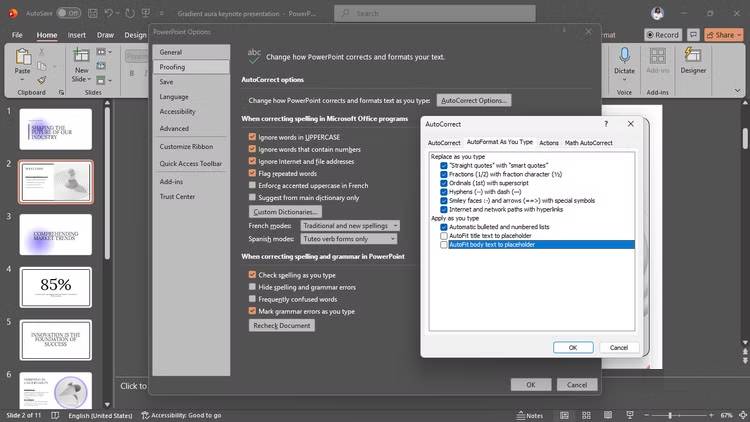This screenshot has width=750, height=422.
Task: Click the Dictate microphone icon
Action: (625, 58)
